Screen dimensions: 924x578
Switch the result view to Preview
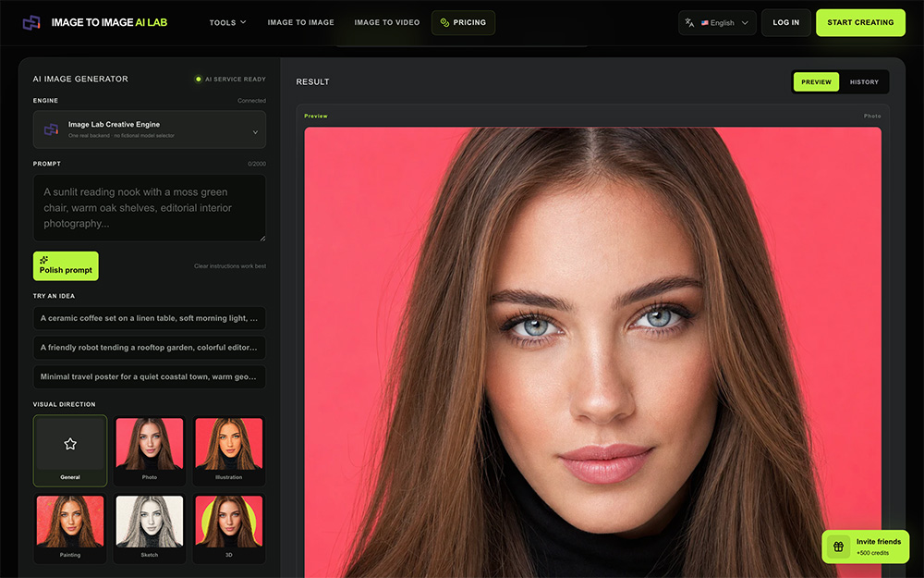[x=816, y=82]
